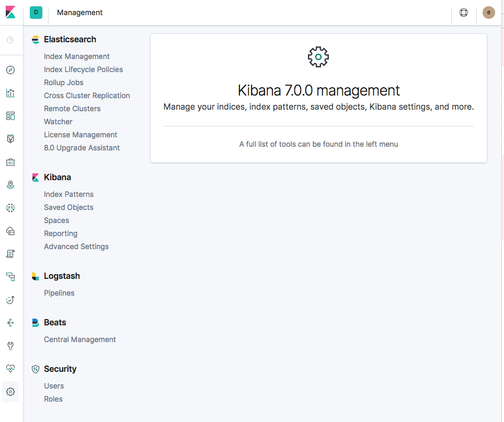Open Reporting page
This screenshot has width=504, height=422.
click(61, 233)
